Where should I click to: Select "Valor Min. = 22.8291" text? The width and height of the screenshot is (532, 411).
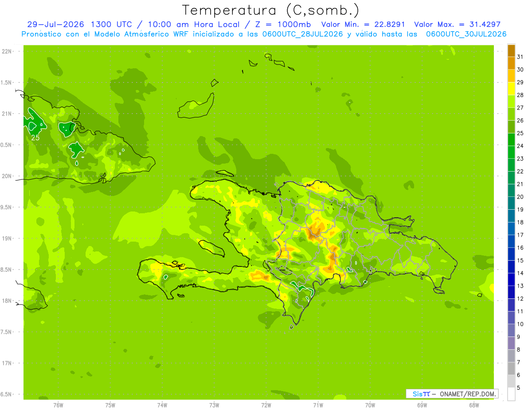tap(363, 24)
